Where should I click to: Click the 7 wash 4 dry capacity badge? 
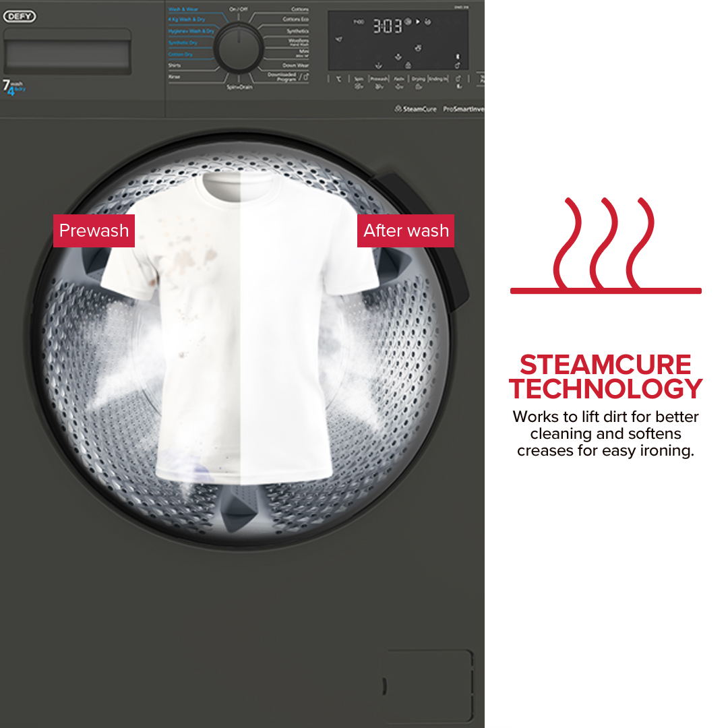coord(13,87)
